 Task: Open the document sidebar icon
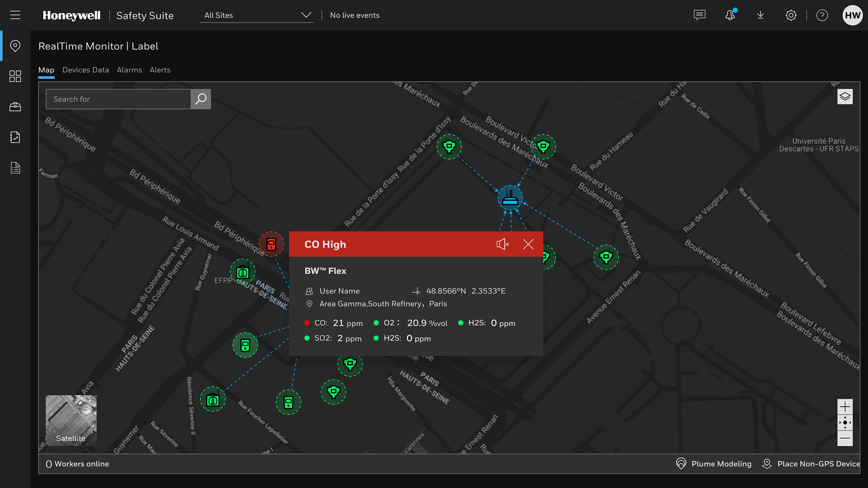(15, 168)
